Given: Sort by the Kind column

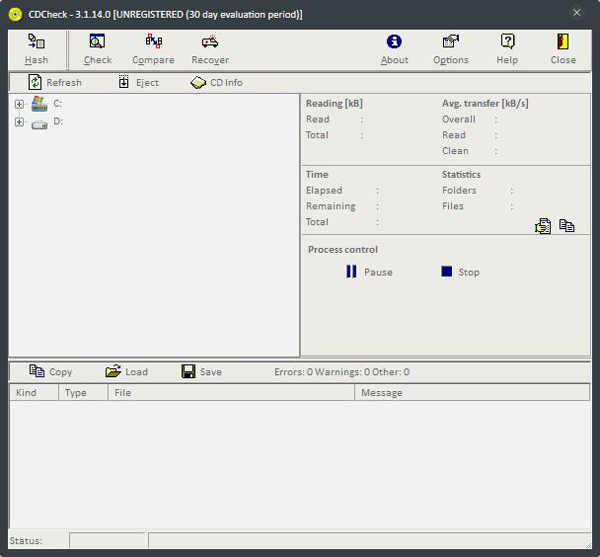Looking at the screenshot, I should click(x=34, y=393).
